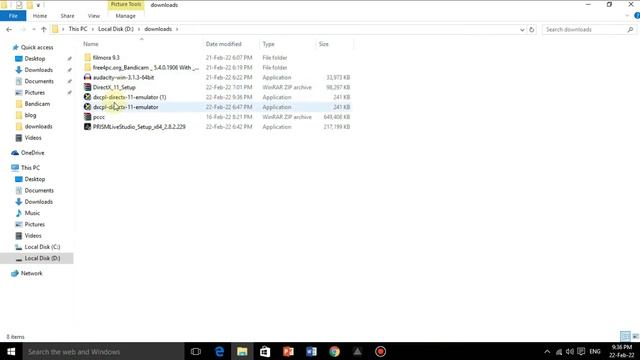Sort by Type column header
This screenshot has height=360, width=640.
click(x=268, y=44)
